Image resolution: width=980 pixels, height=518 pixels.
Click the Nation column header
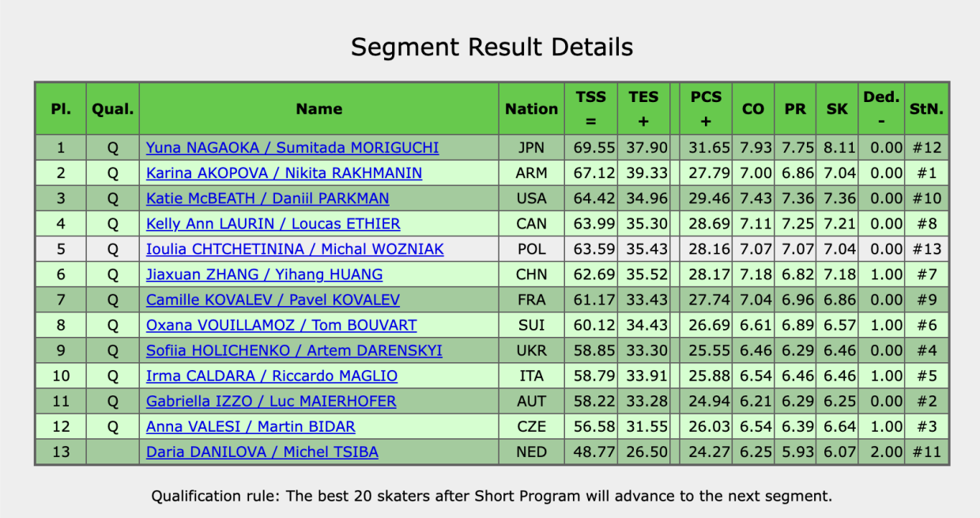pyautogui.click(x=531, y=109)
